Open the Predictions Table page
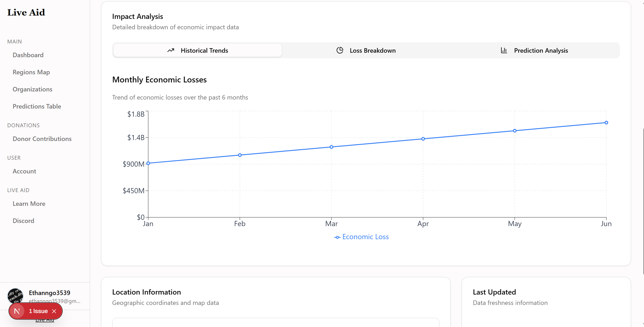Screen dimensions: 644x327 [x=37, y=107]
